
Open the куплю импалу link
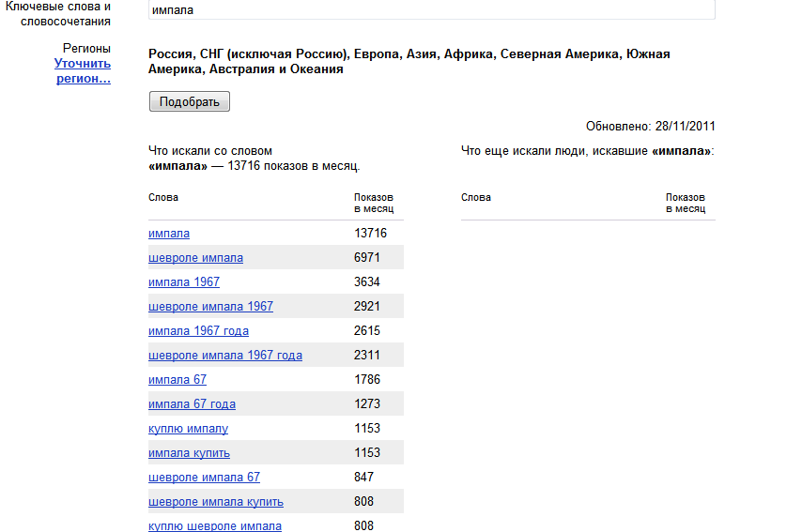click(188, 429)
